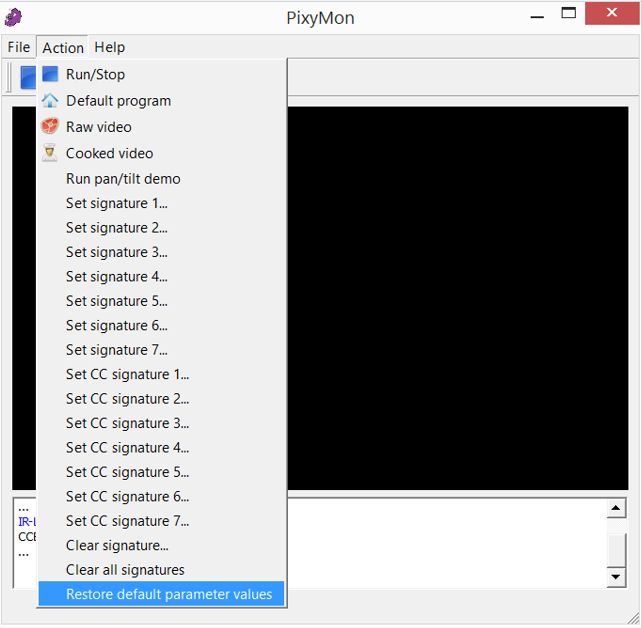The image size is (641, 628).
Task: Click the Default program house icon
Action: click(x=50, y=101)
